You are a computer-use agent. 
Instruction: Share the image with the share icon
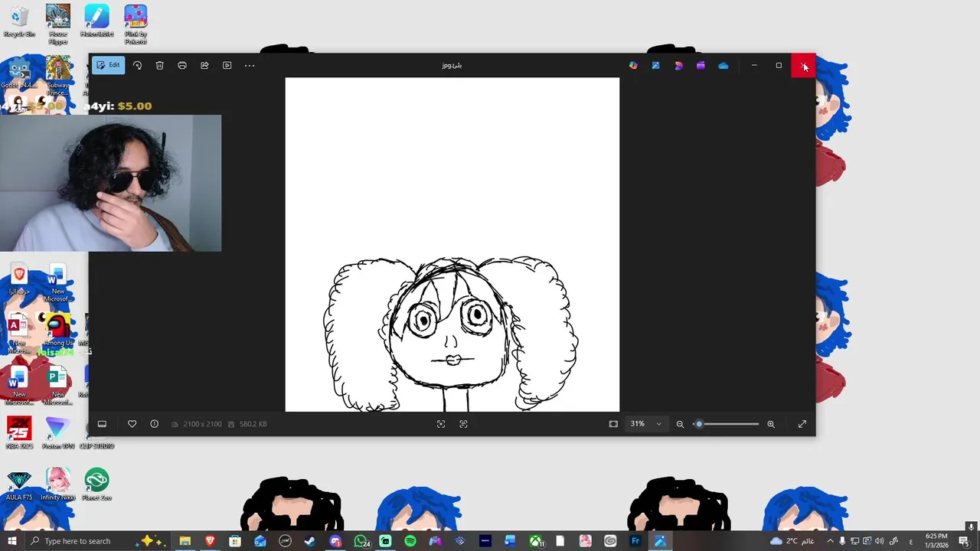(x=204, y=65)
